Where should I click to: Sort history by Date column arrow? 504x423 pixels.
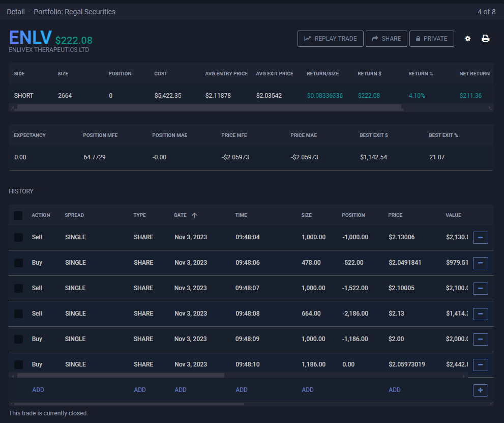coord(194,215)
